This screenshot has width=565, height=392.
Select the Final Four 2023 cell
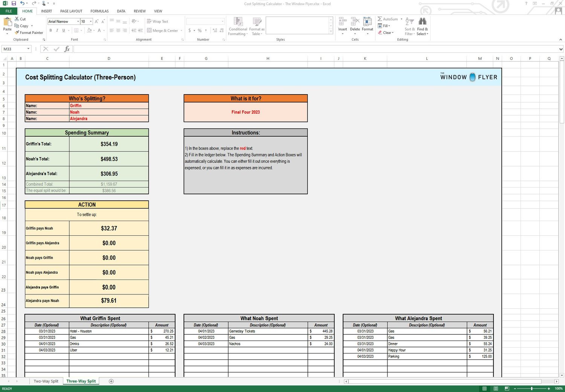(246, 112)
